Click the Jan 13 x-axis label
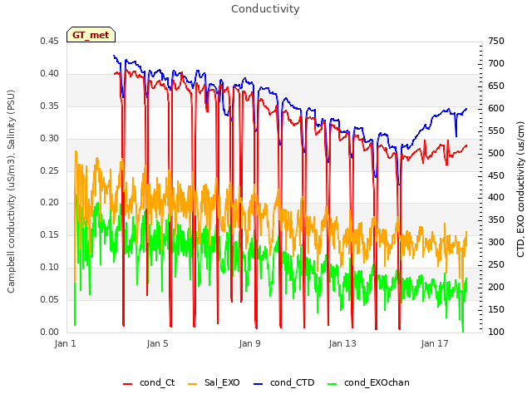 (342, 343)
